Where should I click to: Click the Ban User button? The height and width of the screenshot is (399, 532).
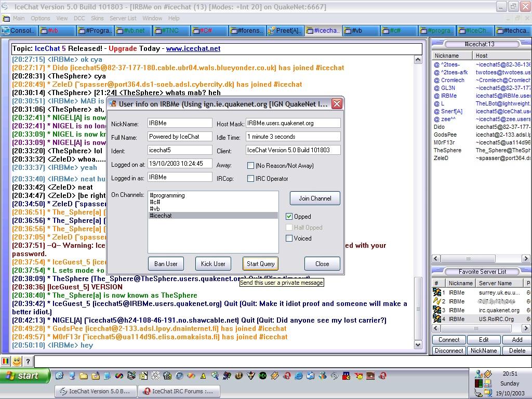pyautogui.click(x=166, y=263)
